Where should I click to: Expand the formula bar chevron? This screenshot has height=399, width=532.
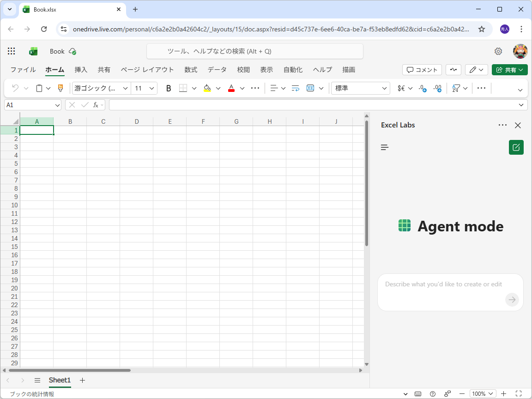pyautogui.click(x=521, y=105)
